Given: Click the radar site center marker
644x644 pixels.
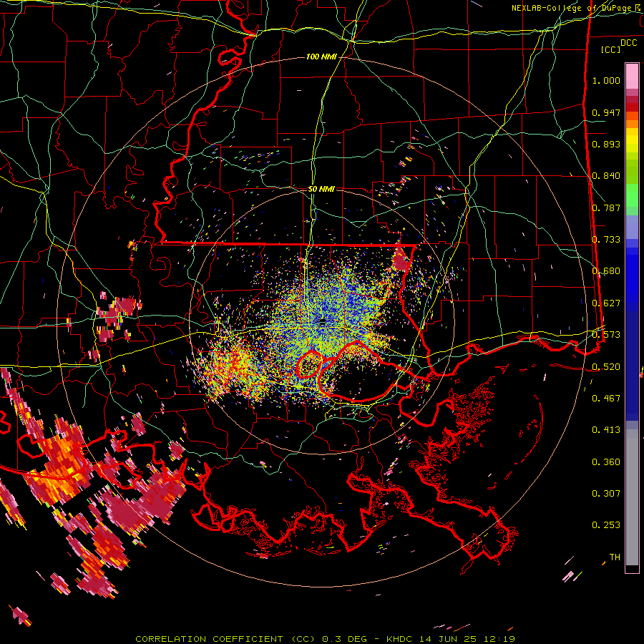Looking at the screenshot, I should coord(323,322).
